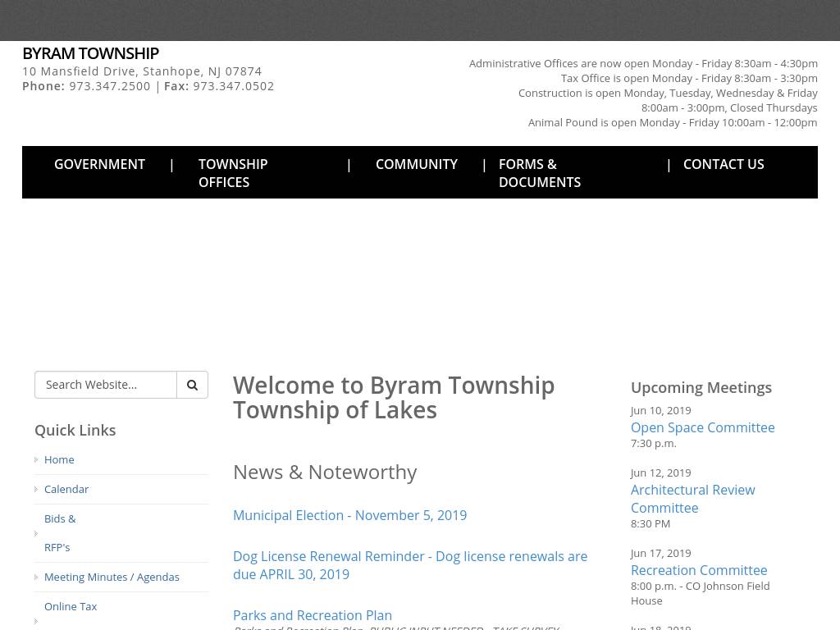Click the Administrative Offices hours notice
Image resolution: width=840 pixels, height=630 pixels.
643,63
